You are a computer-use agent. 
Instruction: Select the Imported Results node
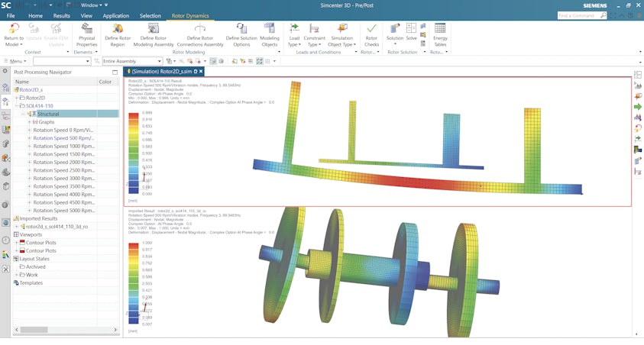[x=38, y=218]
